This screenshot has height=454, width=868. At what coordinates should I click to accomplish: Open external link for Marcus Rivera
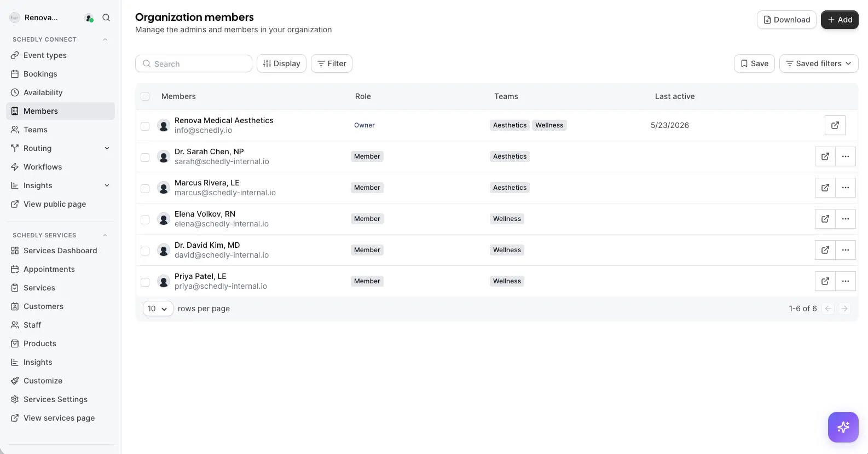pyautogui.click(x=825, y=188)
